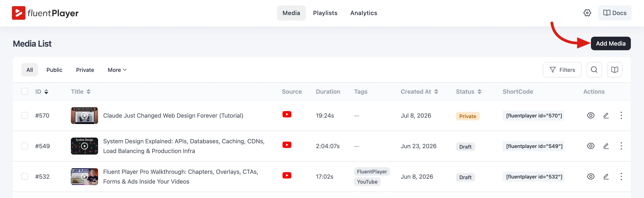
Task: Open the 'System Design Explained' video title
Action: [x=184, y=146]
